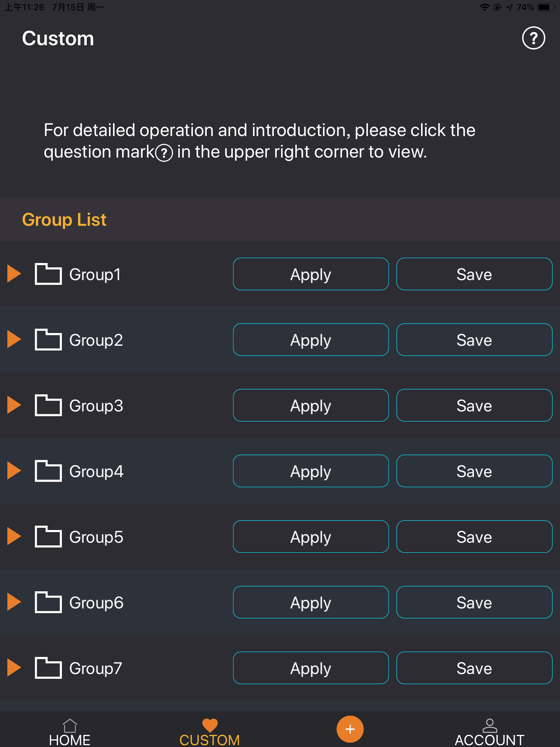The width and height of the screenshot is (560, 747).
Task: Expand Group1 with the orange triangle
Action: (14, 273)
